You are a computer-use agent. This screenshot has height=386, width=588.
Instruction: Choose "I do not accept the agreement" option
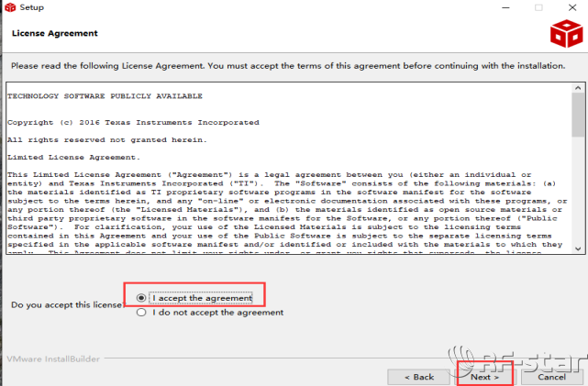tap(141, 313)
